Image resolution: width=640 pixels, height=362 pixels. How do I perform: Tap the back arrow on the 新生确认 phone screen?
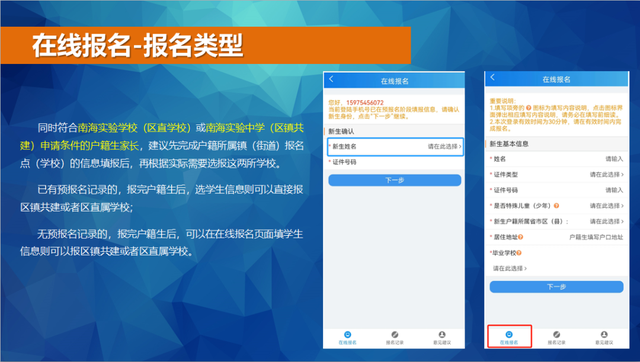tap(331, 79)
